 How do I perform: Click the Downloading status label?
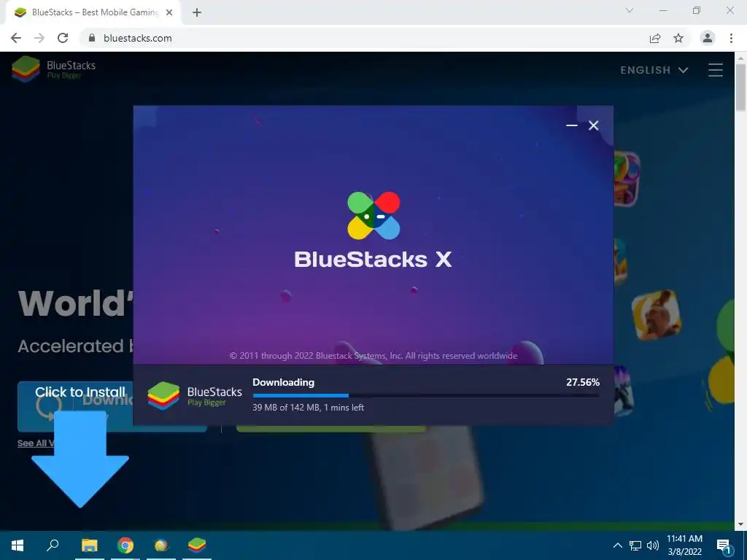click(x=284, y=382)
